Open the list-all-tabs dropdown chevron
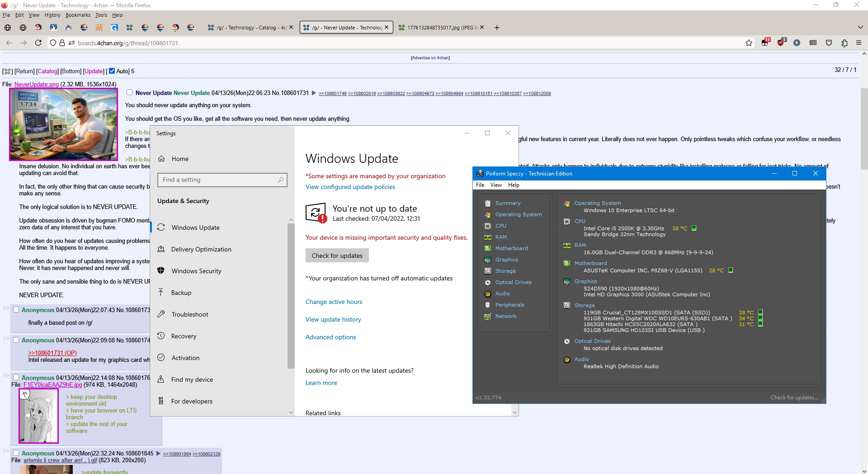868x474 pixels. point(860,28)
